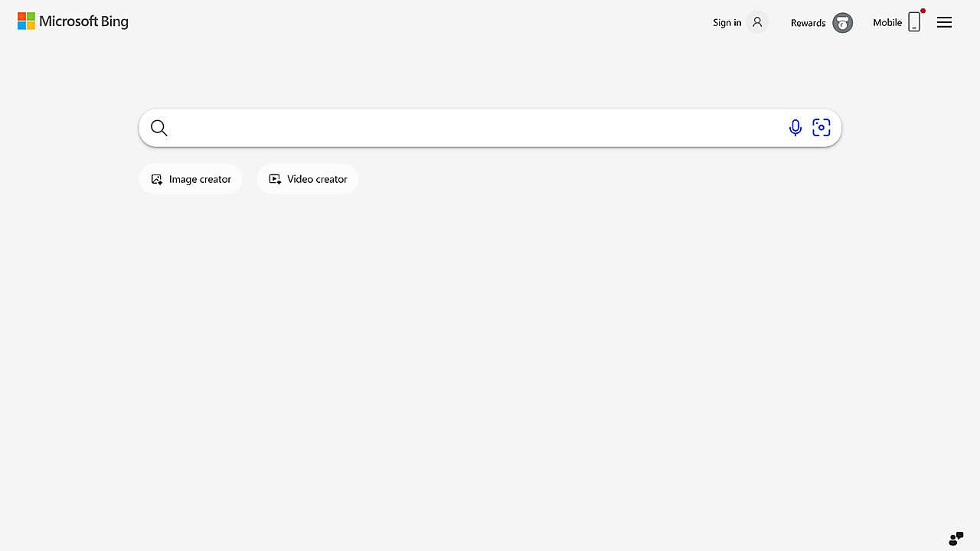Click the Image creator picture icon
Image resolution: width=980 pixels, height=551 pixels.
pos(157,179)
